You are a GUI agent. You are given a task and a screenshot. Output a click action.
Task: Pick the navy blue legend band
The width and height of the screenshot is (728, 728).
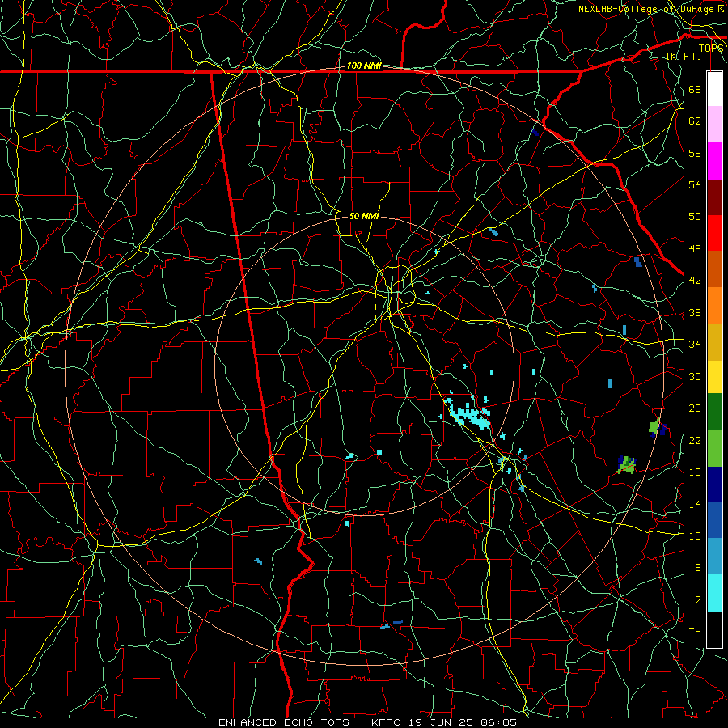[x=714, y=485]
